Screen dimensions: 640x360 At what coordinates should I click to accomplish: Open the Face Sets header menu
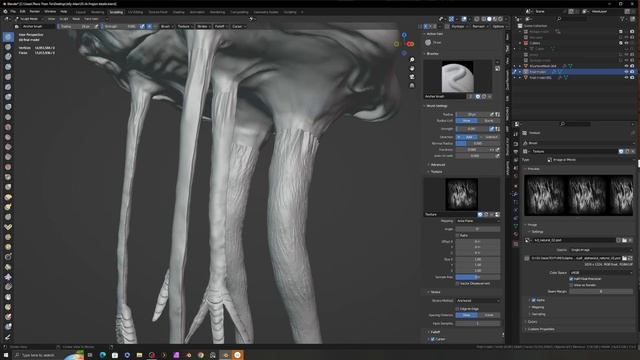[91, 19]
